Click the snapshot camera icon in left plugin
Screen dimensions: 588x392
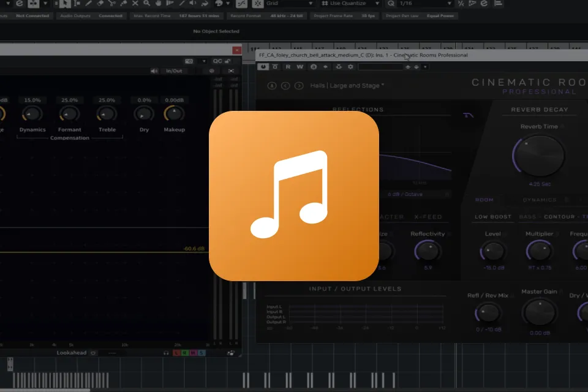pyautogui.click(x=189, y=61)
